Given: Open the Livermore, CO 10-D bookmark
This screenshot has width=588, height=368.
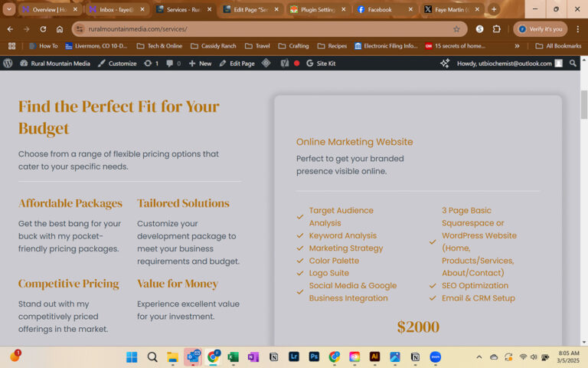Looking at the screenshot, I should pyautogui.click(x=96, y=46).
